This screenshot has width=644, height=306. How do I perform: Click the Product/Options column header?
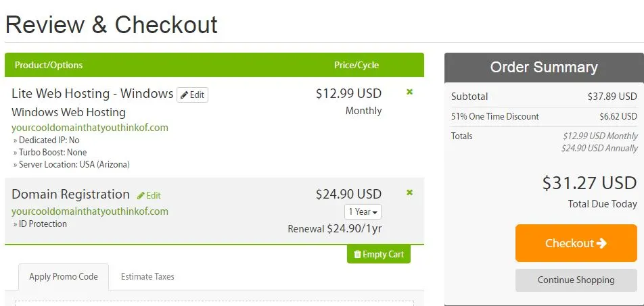(x=49, y=66)
